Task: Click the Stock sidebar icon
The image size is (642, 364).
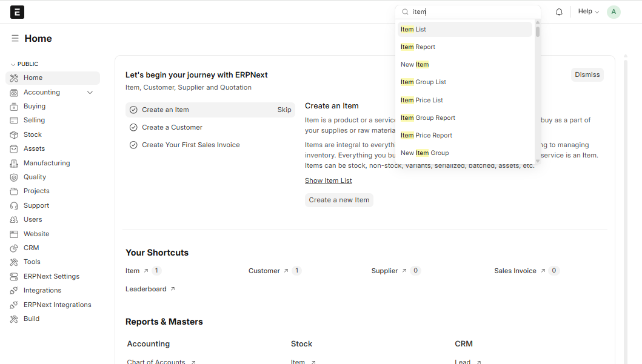Action: tap(14, 134)
